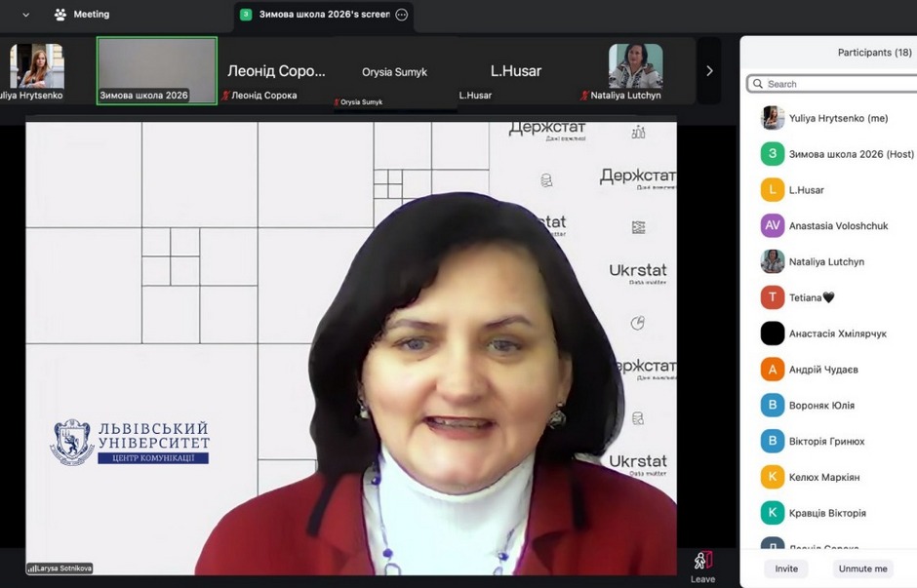Click the green host avatar for Зимова школа 2026
Image resolution: width=917 pixels, height=588 pixels.
[773, 154]
